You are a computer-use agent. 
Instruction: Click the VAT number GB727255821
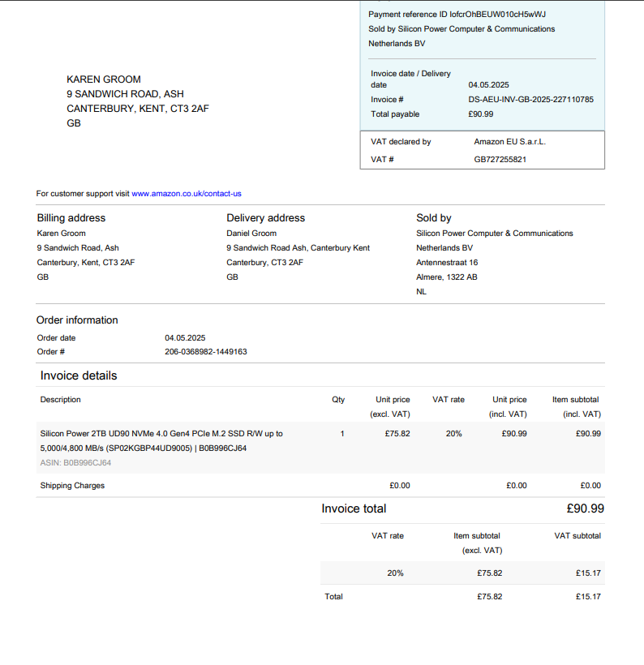[x=500, y=160]
